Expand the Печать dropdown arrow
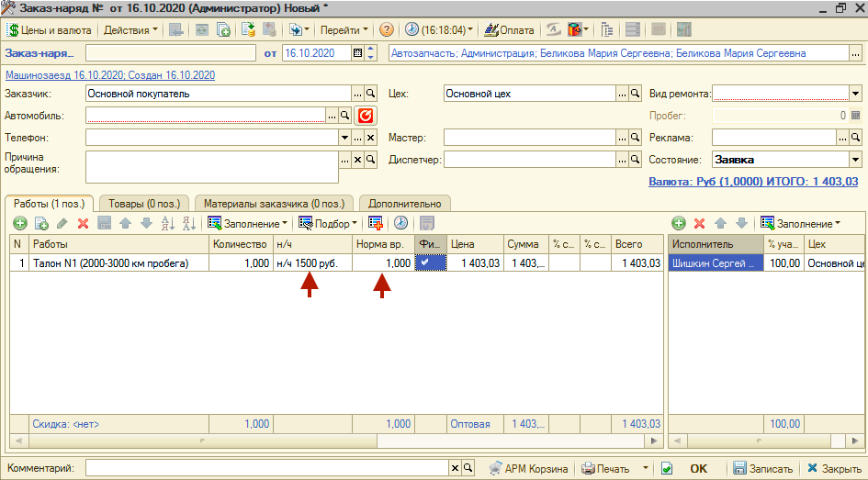This screenshot has width=868, height=480. click(x=645, y=468)
